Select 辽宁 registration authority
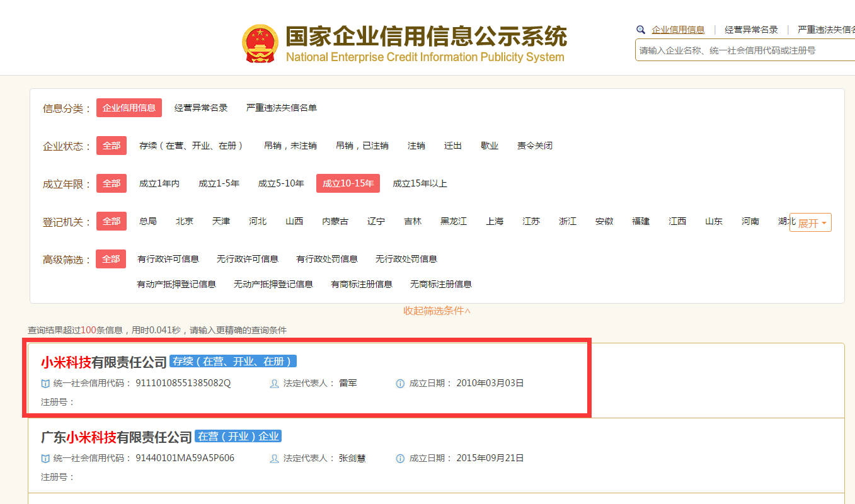Screen dimensions: 855x504 (x=376, y=221)
